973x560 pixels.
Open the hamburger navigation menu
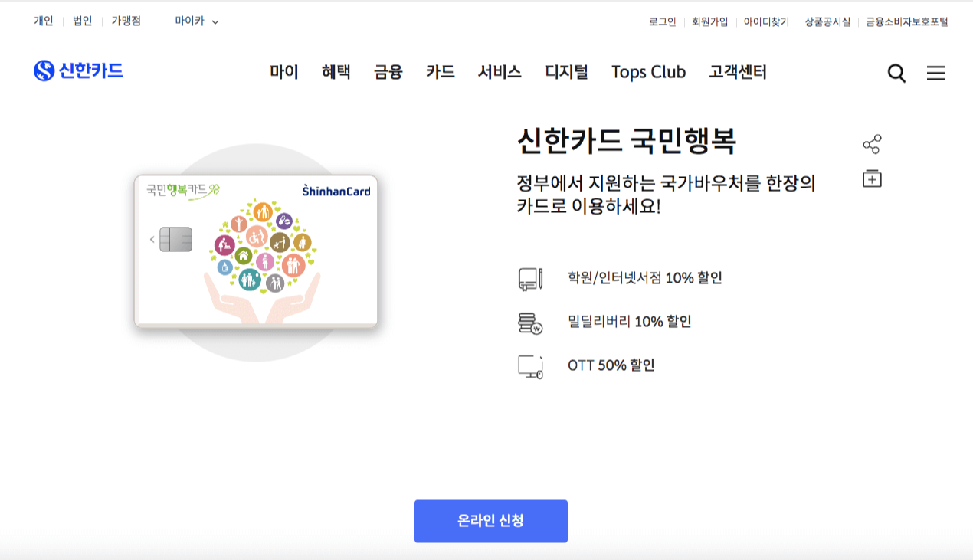click(936, 72)
